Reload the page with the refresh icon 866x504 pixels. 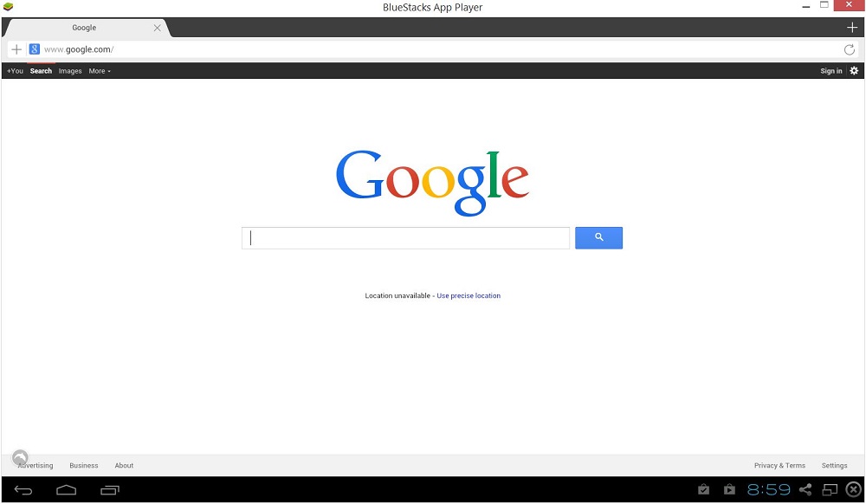click(850, 49)
